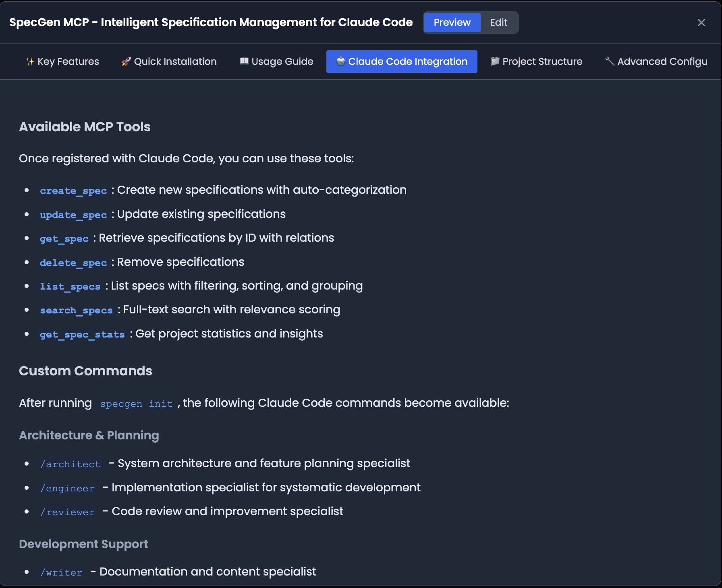
Task: Click "Once registered with Claude Code" sentence
Action: click(x=187, y=158)
